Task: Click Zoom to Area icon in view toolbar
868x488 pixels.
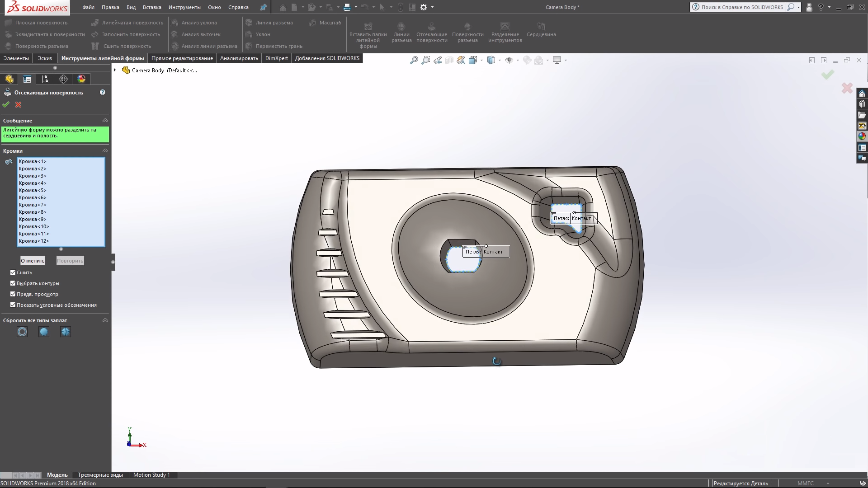Action: tap(425, 60)
